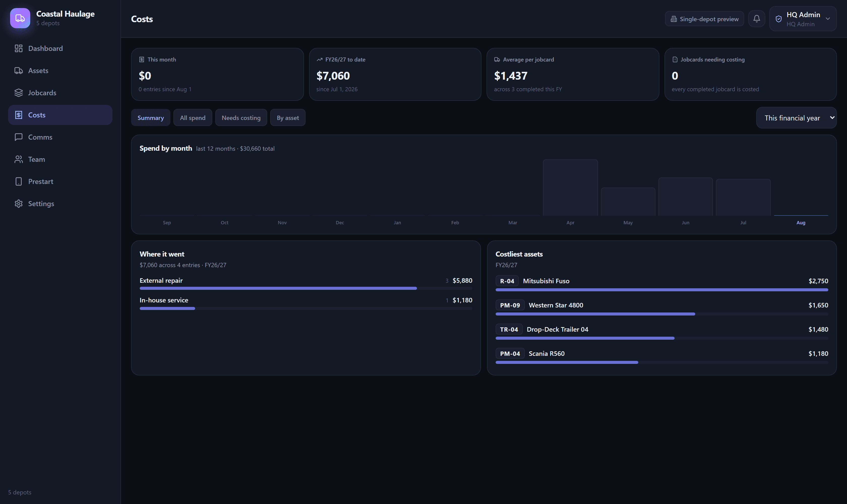Click the Costs receipt icon in sidebar
Image resolution: width=847 pixels, height=504 pixels.
(19, 115)
